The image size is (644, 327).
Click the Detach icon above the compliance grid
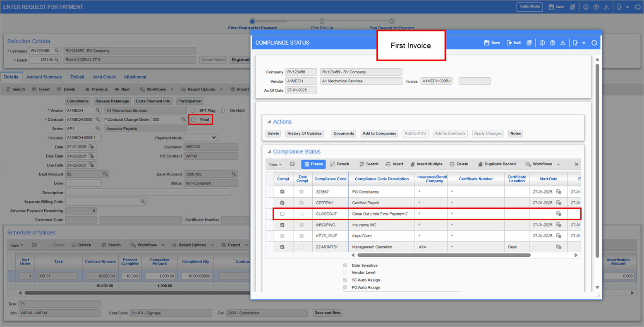tap(340, 164)
